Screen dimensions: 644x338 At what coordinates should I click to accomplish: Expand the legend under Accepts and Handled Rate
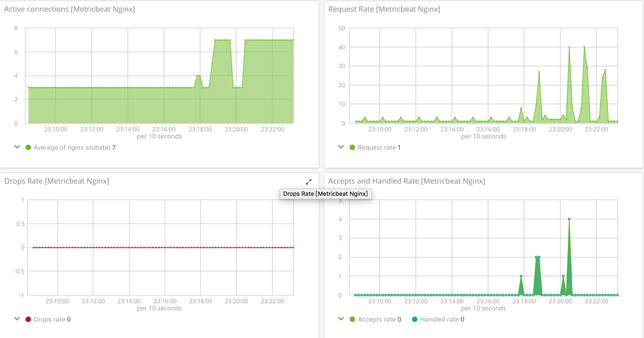pyautogui.click(x=341, y=319)
